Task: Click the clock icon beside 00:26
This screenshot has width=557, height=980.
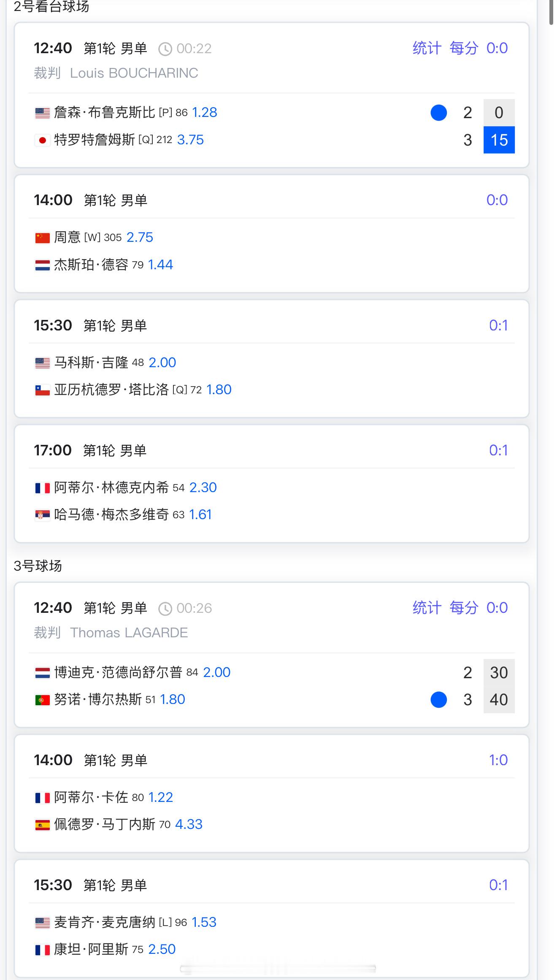Action: click(x=165, y=609)
